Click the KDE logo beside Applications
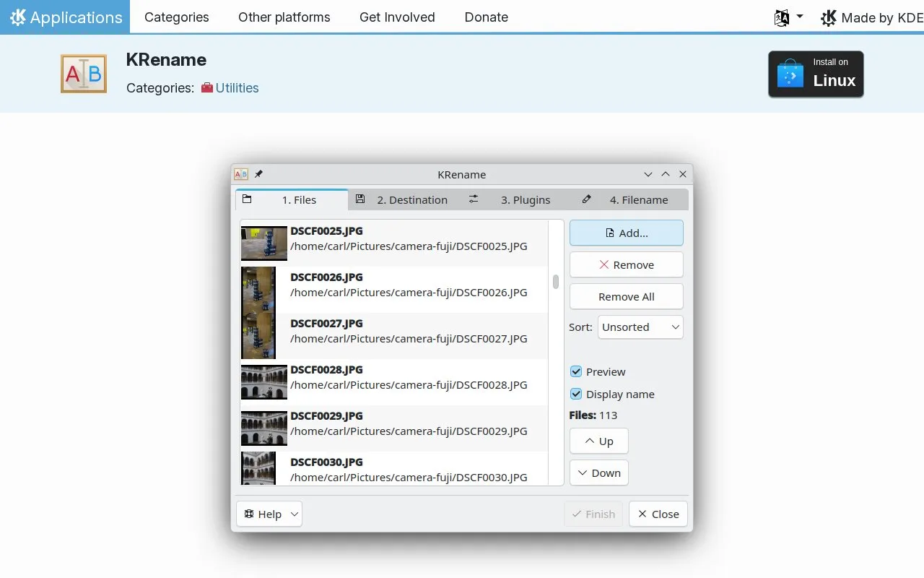The height and width of the screenshot is (578, 924). pyautogui.click(x=17, y=17)
